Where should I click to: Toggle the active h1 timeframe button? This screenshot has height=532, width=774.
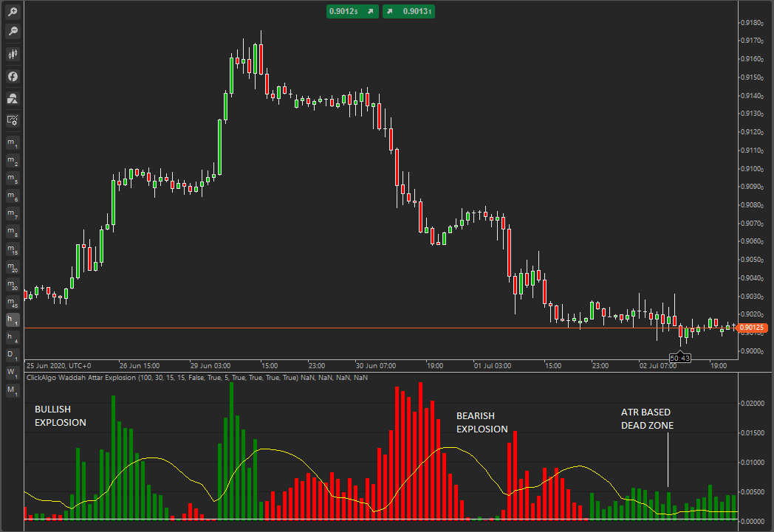point(12,319)
